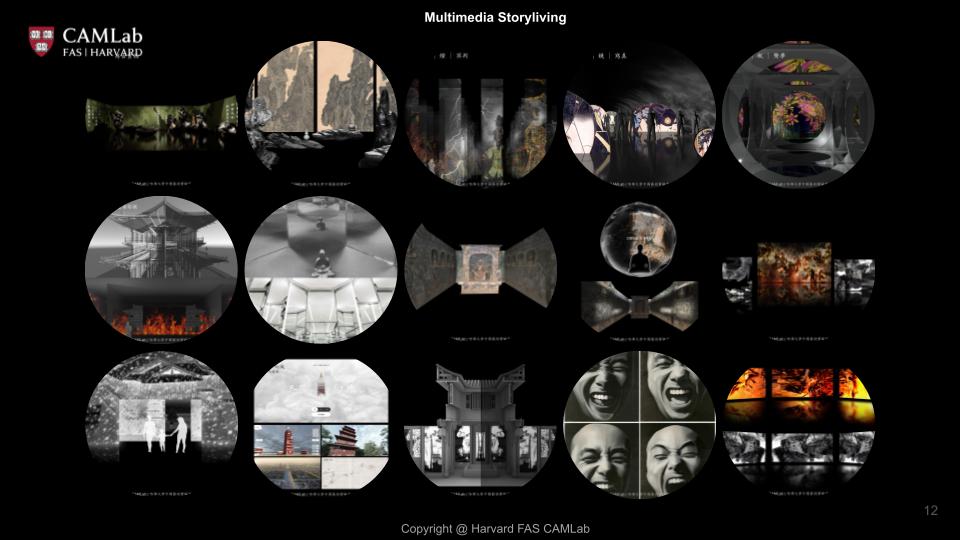Select the Multimedia Storyliving slide title
Viewport: 960px width, 540px height.
click(495, 18)
